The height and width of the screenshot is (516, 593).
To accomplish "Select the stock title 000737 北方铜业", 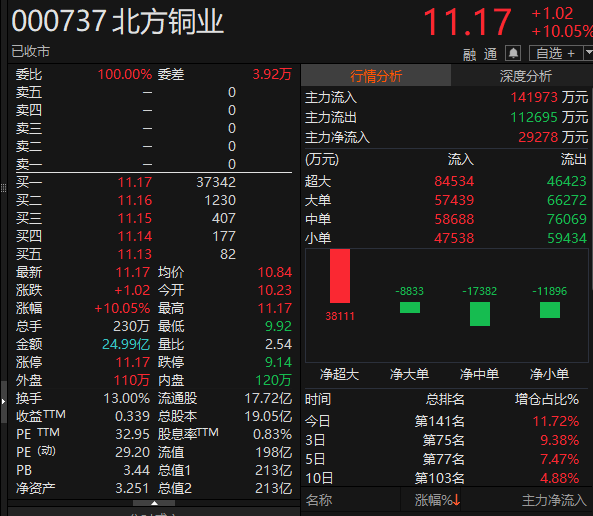I will pyautogui.click(x=118, y=21).
